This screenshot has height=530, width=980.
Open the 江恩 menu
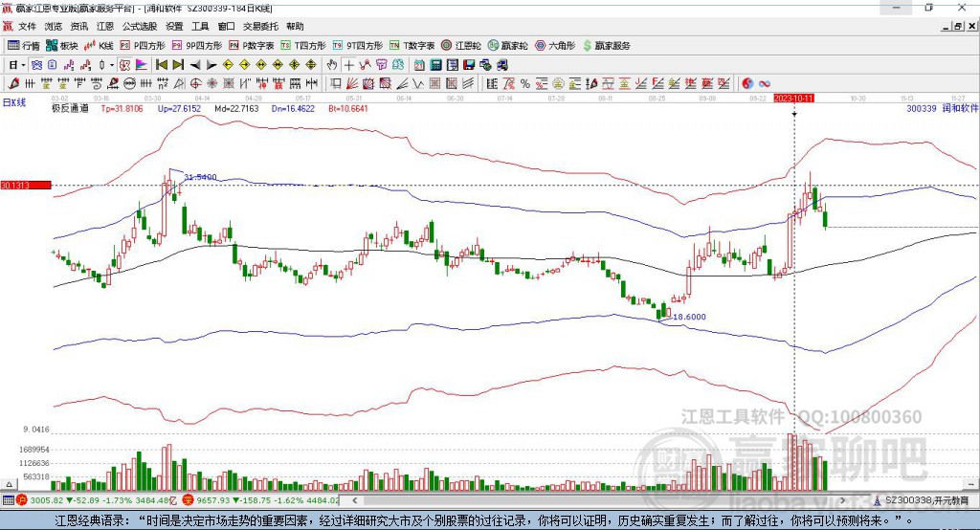pyautogui.click(x=105, y=26)
